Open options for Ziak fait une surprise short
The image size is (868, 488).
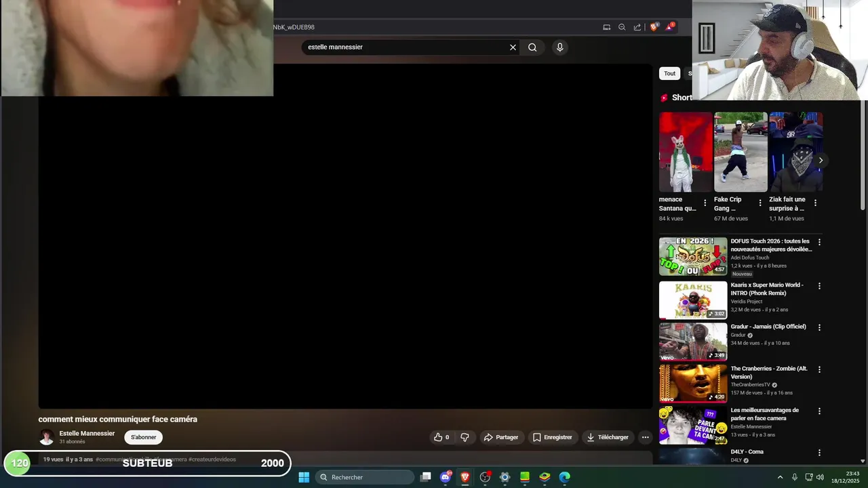[x=815, y=203]
